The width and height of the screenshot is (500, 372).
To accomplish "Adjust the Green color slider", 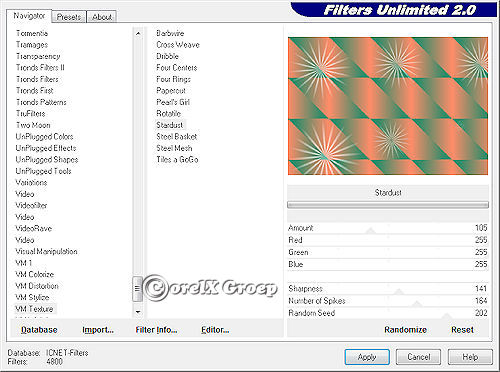I will coord(388,252).
